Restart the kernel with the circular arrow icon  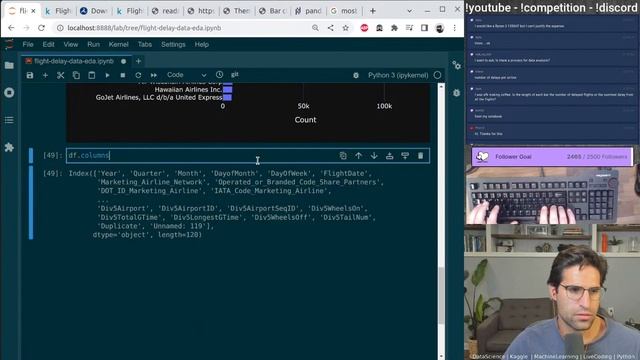[138, 75]
